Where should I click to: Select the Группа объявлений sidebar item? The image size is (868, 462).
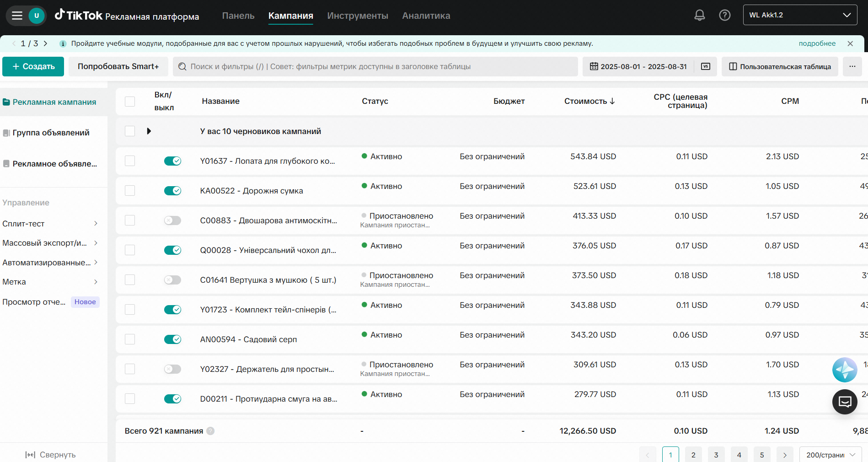pos(51,133)
